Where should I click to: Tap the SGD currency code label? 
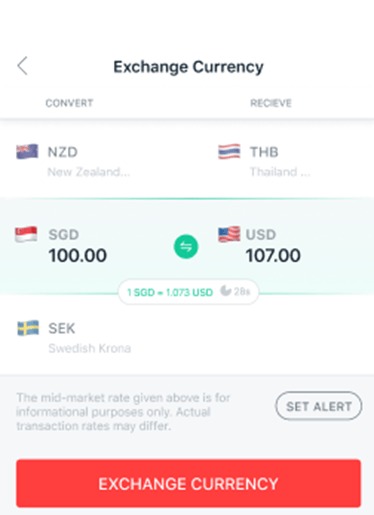[x=64, y=235]
